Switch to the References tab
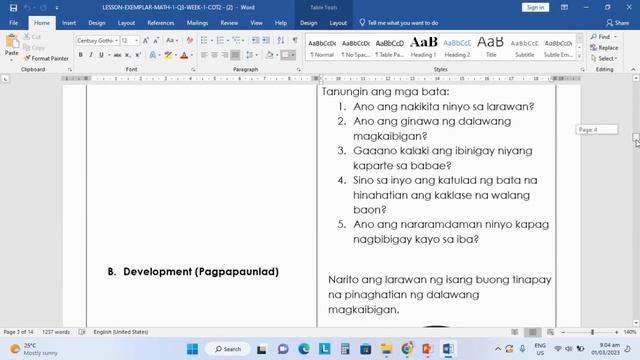This screenshot has width=640, height=360. [161, 23]
